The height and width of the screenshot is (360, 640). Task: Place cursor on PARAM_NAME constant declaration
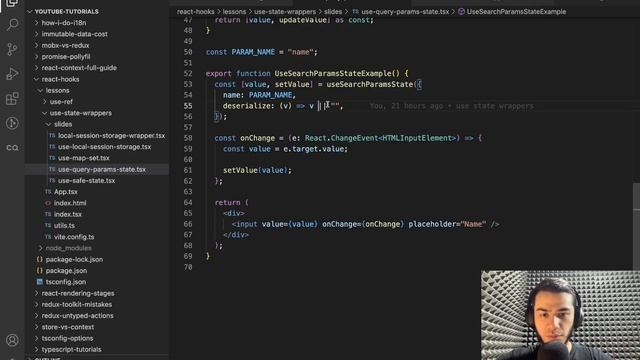[x=253, y=52]
